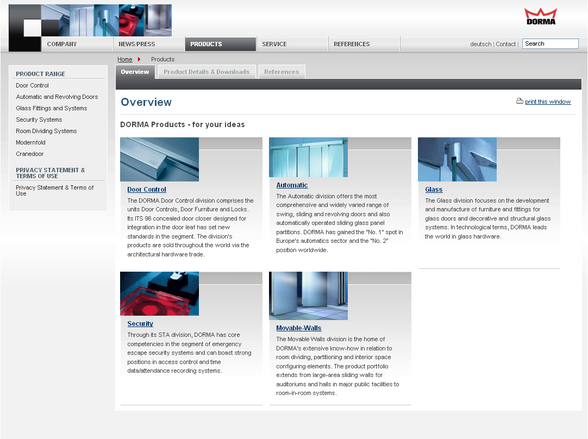Open the Door Control heading link
588x439 pixels.
click(147, 190)
